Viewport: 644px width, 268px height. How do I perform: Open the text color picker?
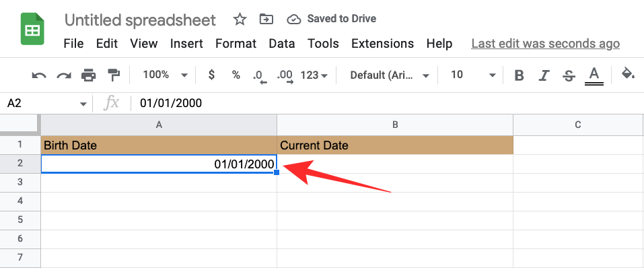click(x=594, y=76)
